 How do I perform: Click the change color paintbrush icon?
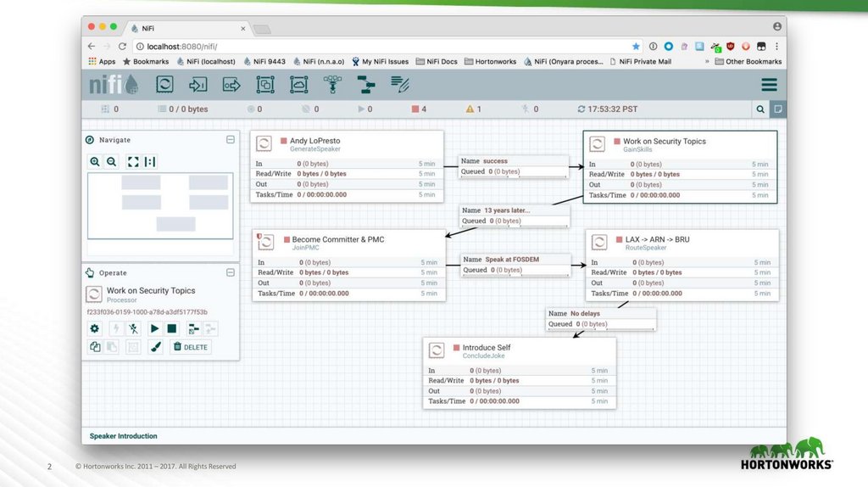point(155,347)
